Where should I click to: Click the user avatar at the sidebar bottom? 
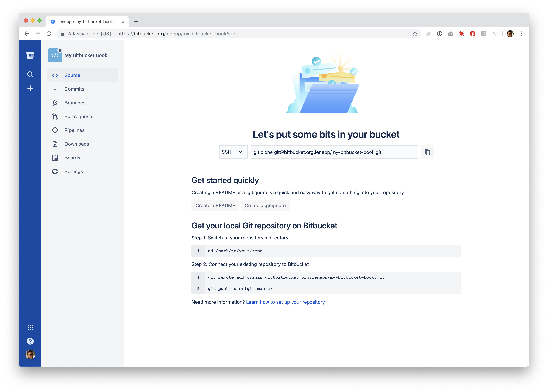30,355
